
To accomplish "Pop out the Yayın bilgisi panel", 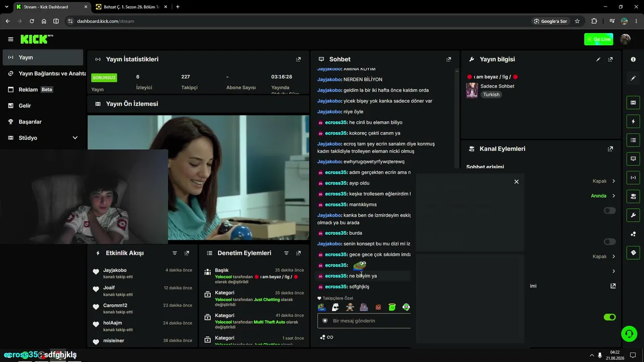I will click(610, 59).
